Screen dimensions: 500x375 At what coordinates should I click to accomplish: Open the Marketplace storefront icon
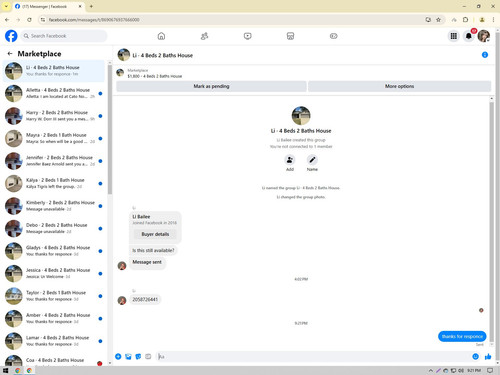click(290, 36)
